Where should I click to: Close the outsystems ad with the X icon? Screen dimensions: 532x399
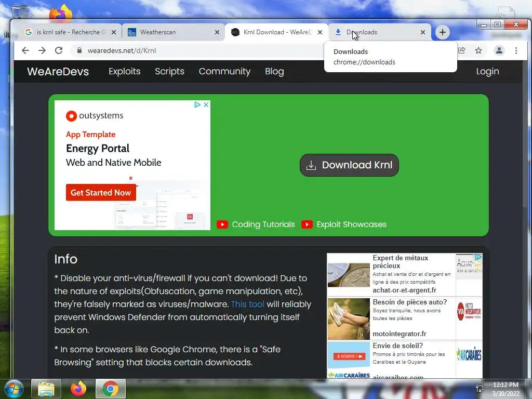click(206, 104)
